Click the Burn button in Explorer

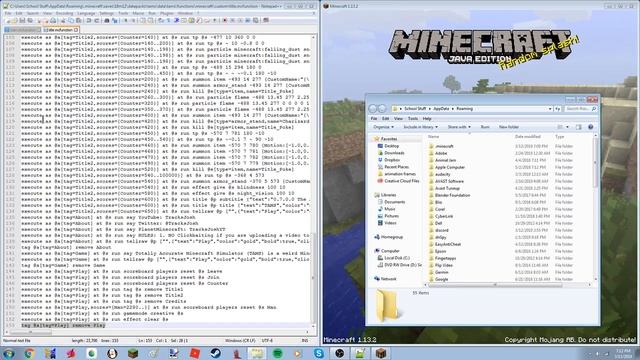click(485, 127)
